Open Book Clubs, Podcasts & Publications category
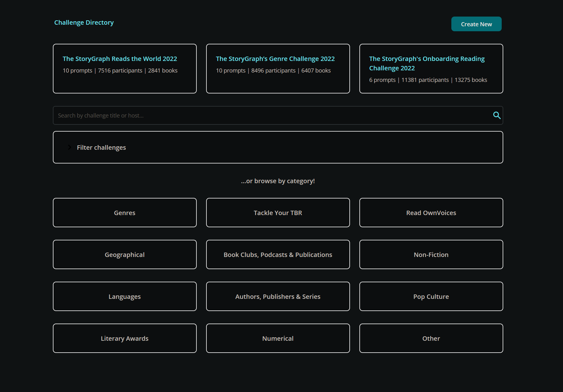This screenshot has width=563, height=392. tap(278, 254)
